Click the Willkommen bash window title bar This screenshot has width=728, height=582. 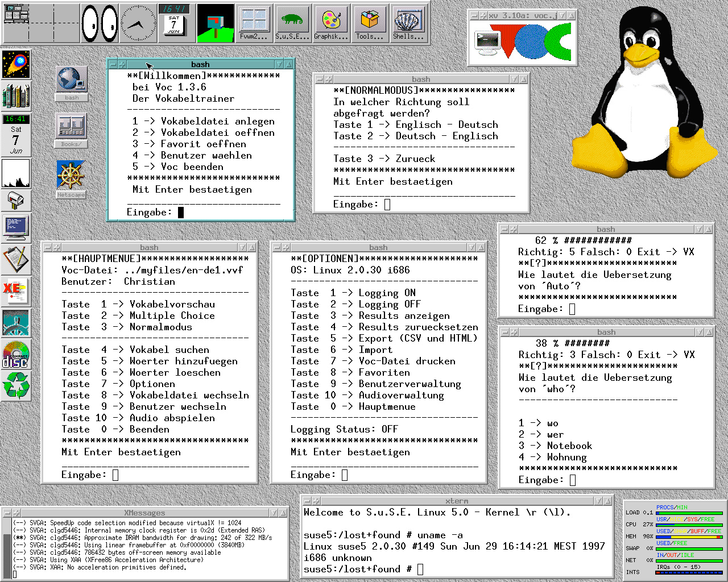200,64
